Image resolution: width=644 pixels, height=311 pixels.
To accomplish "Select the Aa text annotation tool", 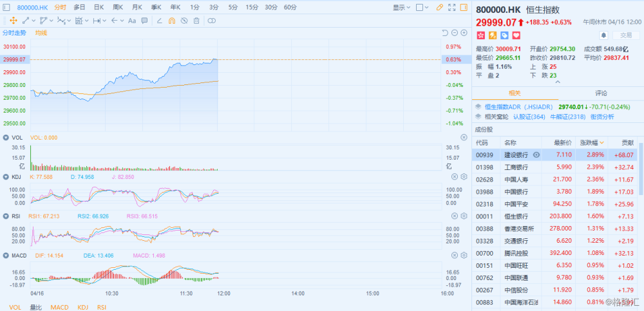I will 132,21.
